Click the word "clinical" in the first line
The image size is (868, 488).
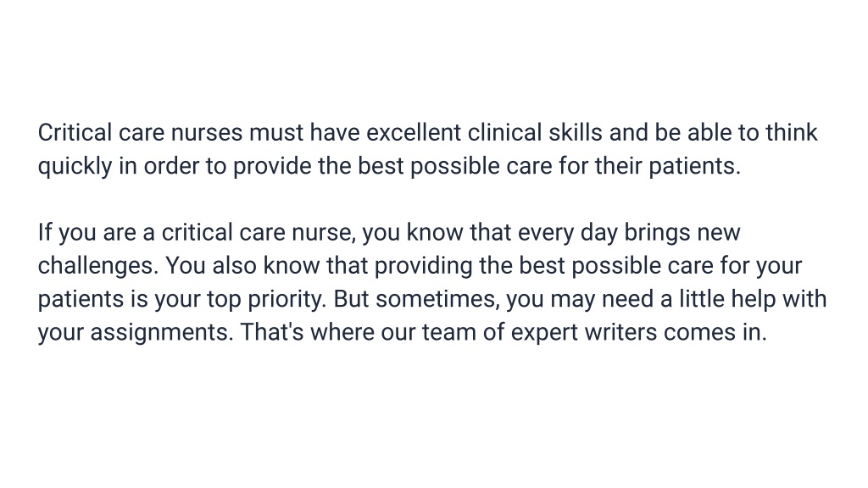[x=504, y=133]
